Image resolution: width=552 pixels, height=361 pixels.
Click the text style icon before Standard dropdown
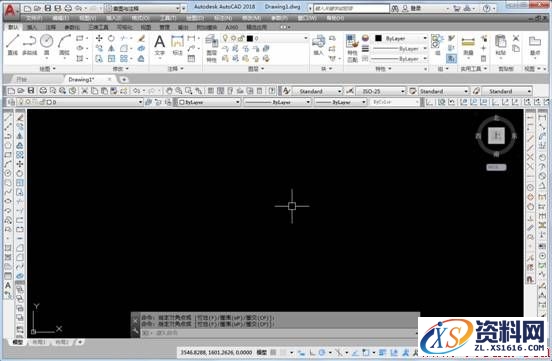286,91
